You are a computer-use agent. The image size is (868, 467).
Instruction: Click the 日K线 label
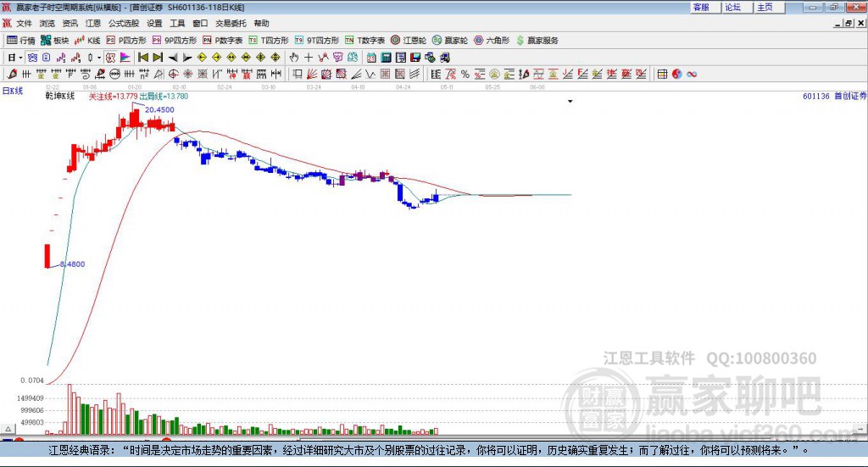[x=13, y=91]
